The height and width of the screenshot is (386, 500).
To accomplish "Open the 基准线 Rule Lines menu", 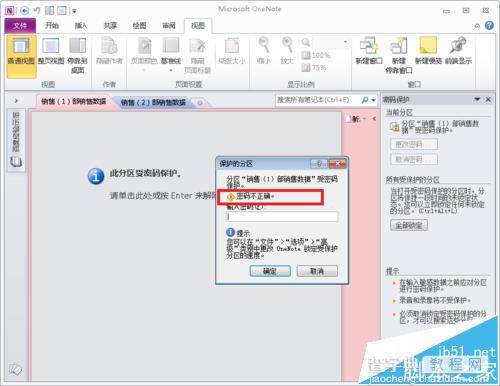I will click(x=171, y=55).
